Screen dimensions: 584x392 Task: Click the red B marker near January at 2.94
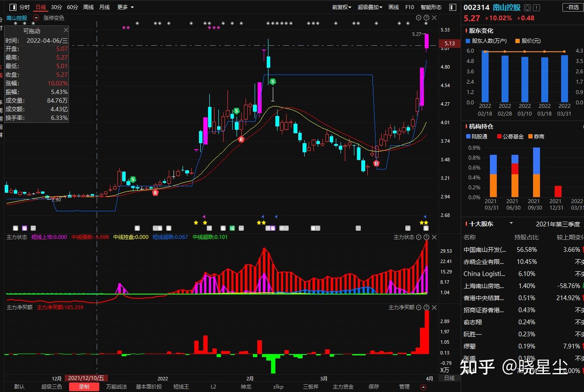pos(155,193)
